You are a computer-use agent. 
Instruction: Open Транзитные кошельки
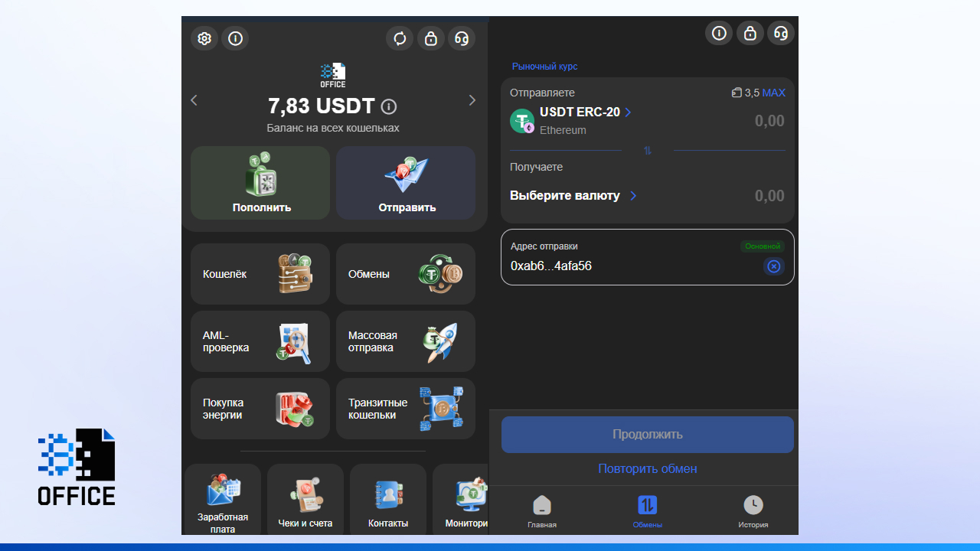tap(405, 409)
